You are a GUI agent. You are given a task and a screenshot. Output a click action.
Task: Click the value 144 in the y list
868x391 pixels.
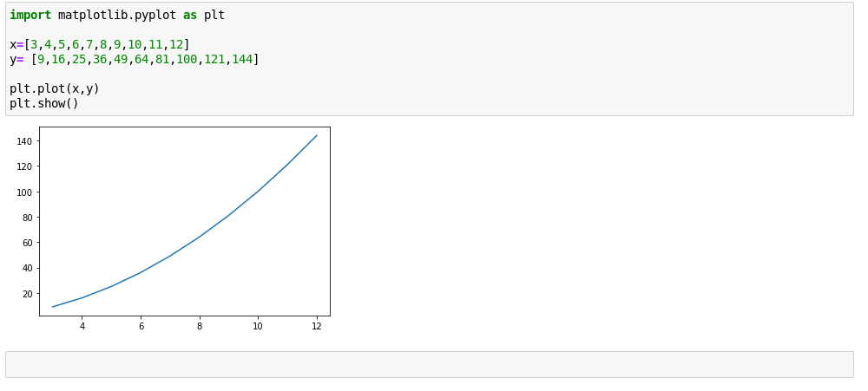[x=241, y=59]
